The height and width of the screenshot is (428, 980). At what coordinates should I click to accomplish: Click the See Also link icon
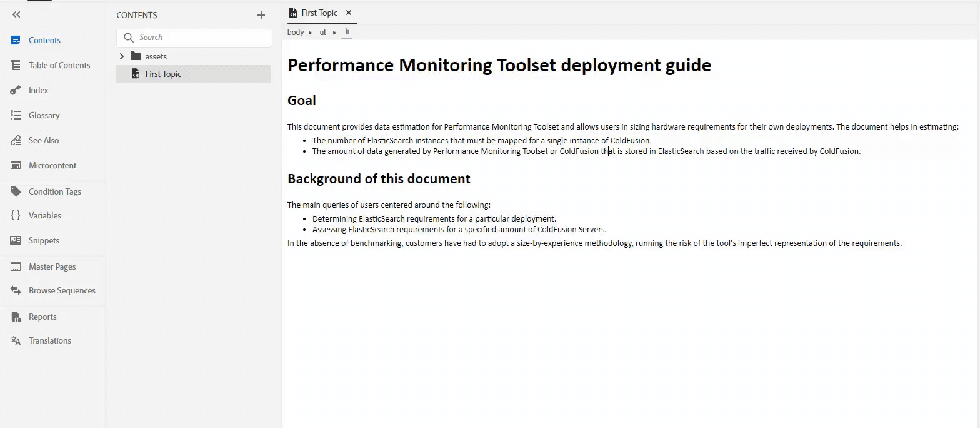(x=16, y=140)
